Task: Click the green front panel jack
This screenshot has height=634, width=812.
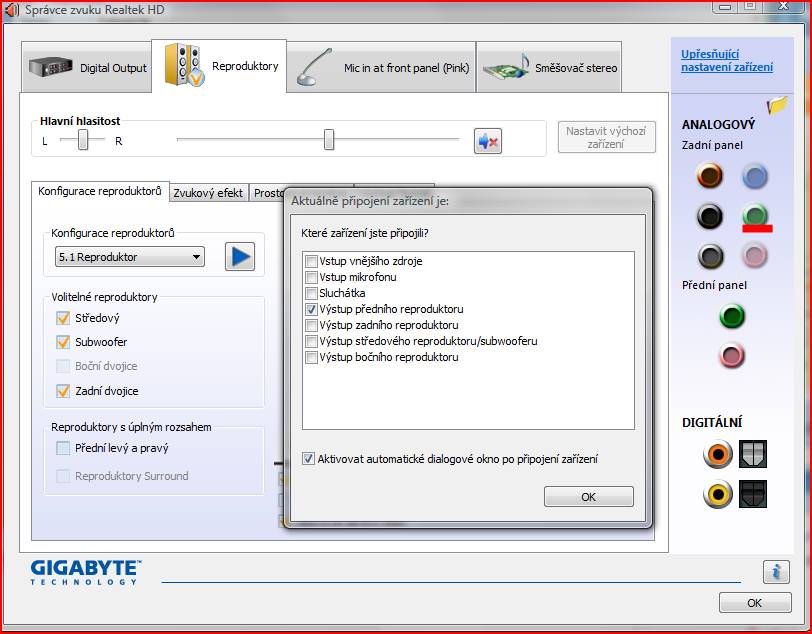Action: click(732, 315)
